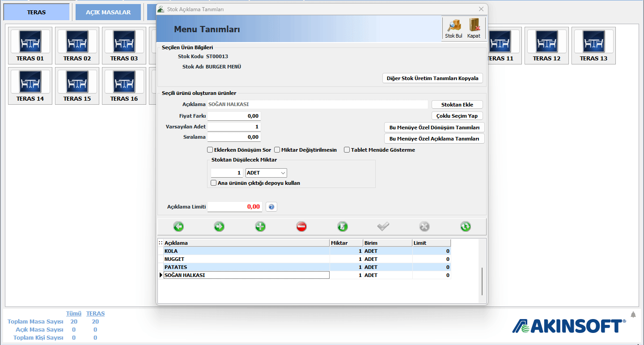Select the KOLA row
The width and height of the screenshot is (644, 345).
[304, 251]
